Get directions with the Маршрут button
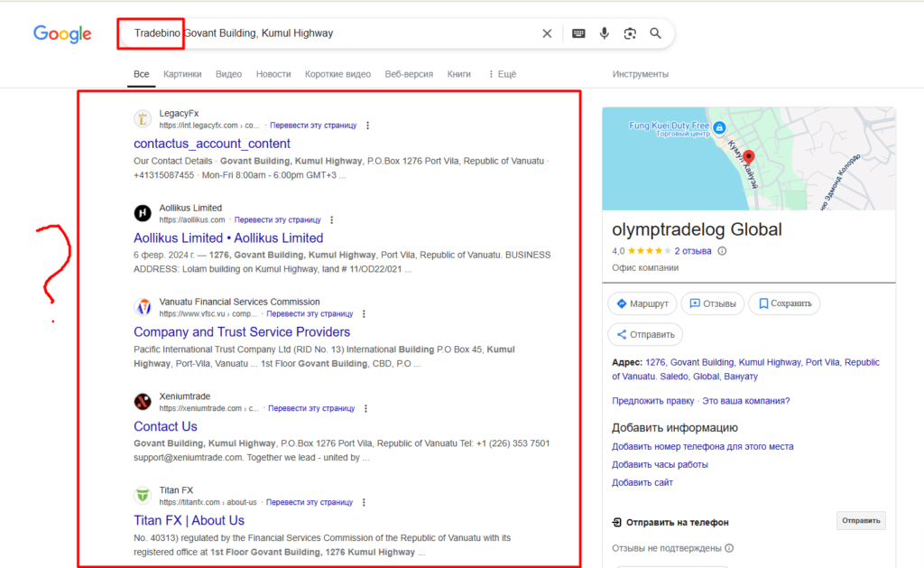 tap(642, 303)
